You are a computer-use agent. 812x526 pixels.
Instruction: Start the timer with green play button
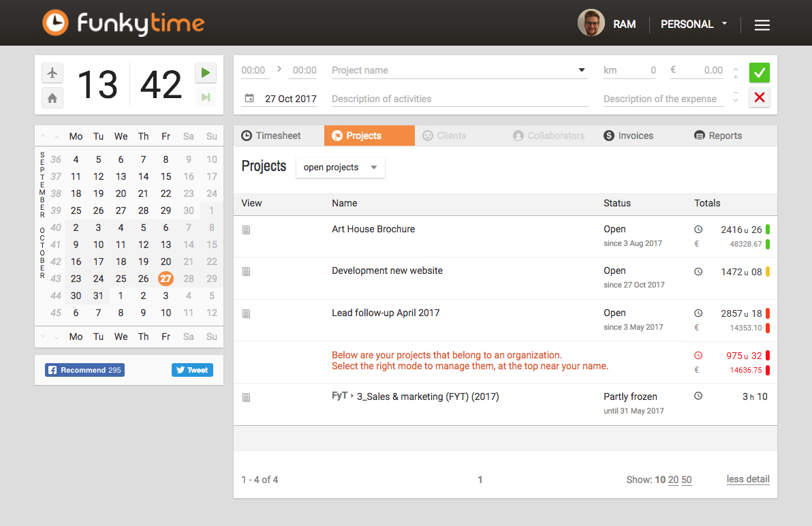click(206, 73)
